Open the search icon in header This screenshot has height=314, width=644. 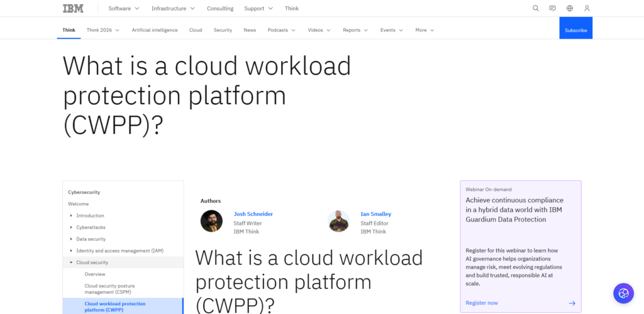point(536,8)
